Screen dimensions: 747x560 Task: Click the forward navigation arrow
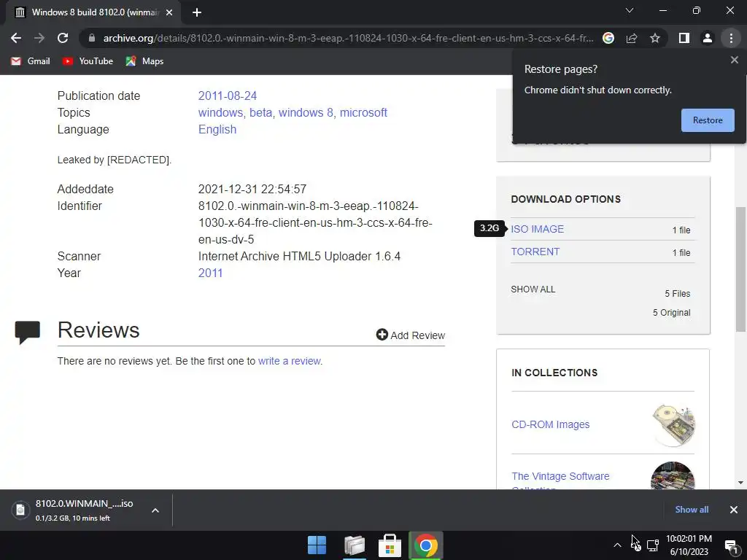pos(39,38)
